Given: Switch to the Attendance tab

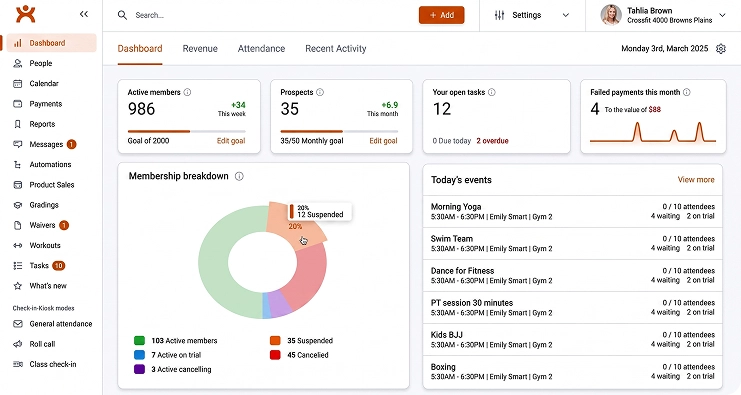Looking at the screenshot, I should click(261, 49).
